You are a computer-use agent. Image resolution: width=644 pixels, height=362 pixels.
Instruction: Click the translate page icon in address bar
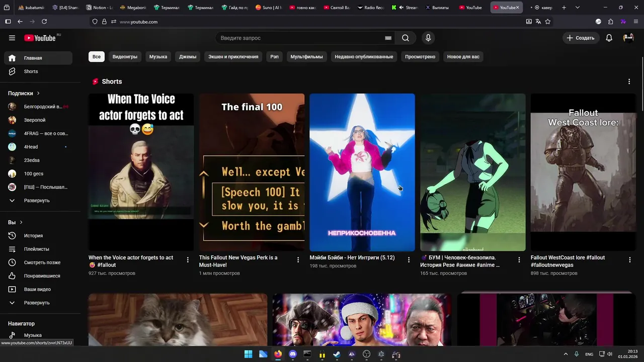pos(538,22)
